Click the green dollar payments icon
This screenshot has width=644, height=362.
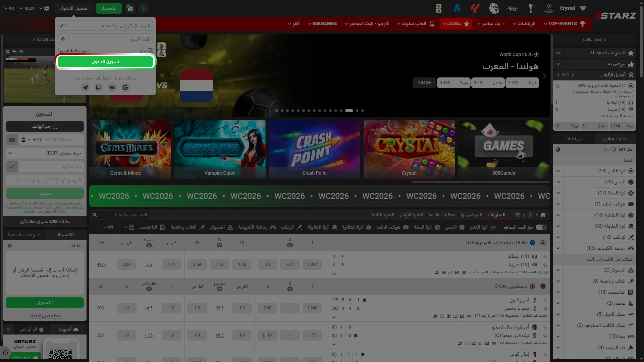(x=144, y=8)
